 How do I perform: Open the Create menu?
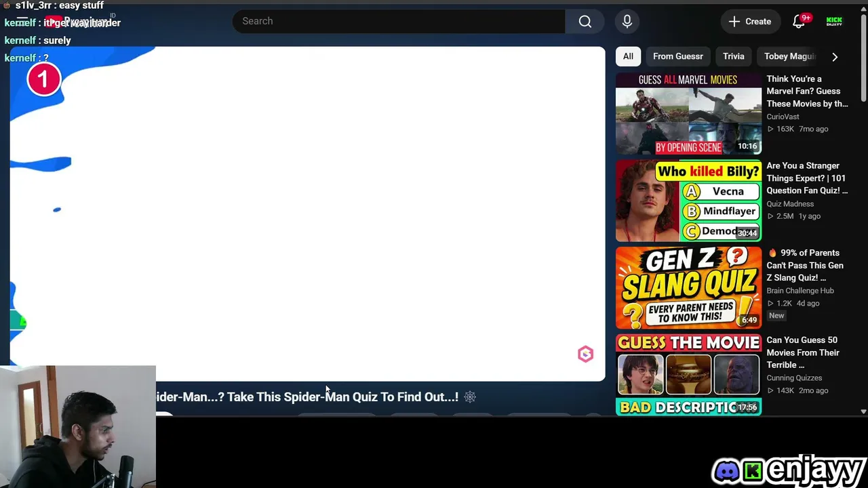[749, 21]
